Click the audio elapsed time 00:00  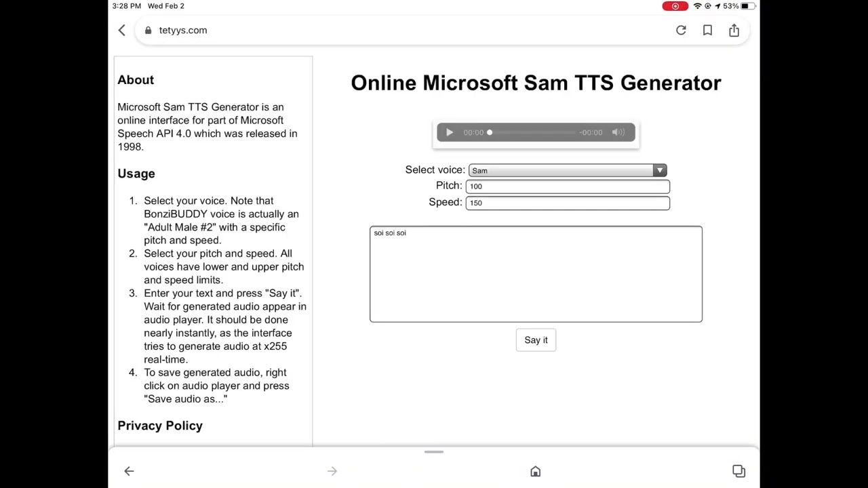pyautogui.click(x=473, y=133)
